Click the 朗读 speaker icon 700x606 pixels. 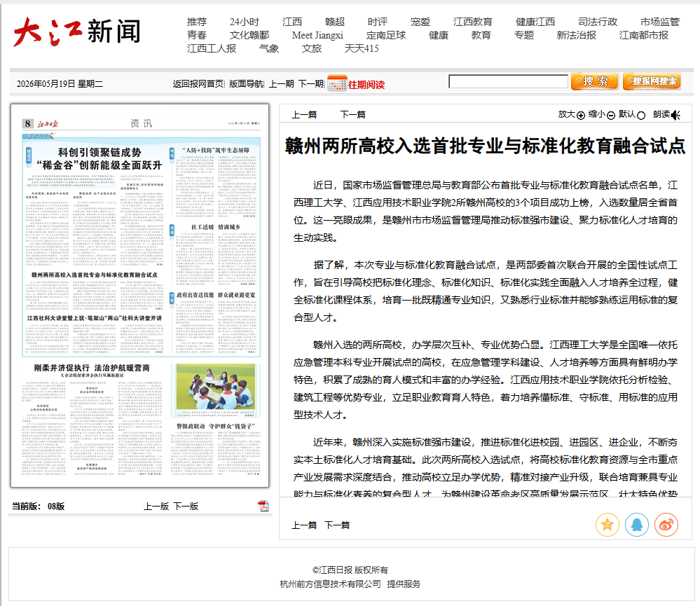676,115
